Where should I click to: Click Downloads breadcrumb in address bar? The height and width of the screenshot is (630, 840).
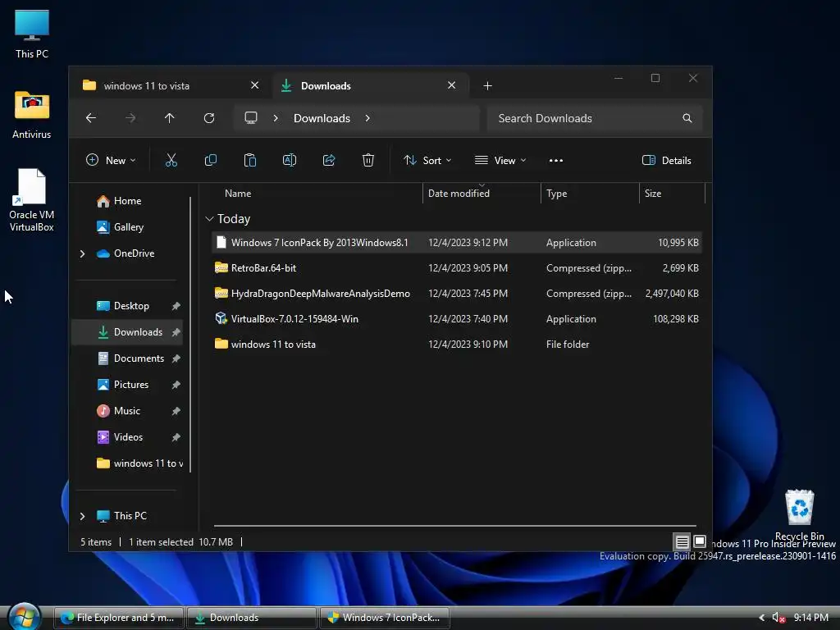[x=322, y=118]
